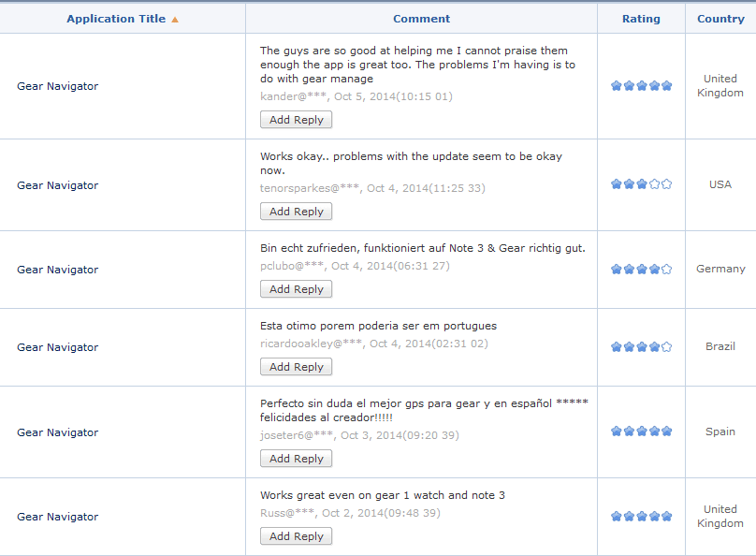The width and height of the screenshot is (756, 556).
Task: Click the Brazil country cell
Action: 720,346
